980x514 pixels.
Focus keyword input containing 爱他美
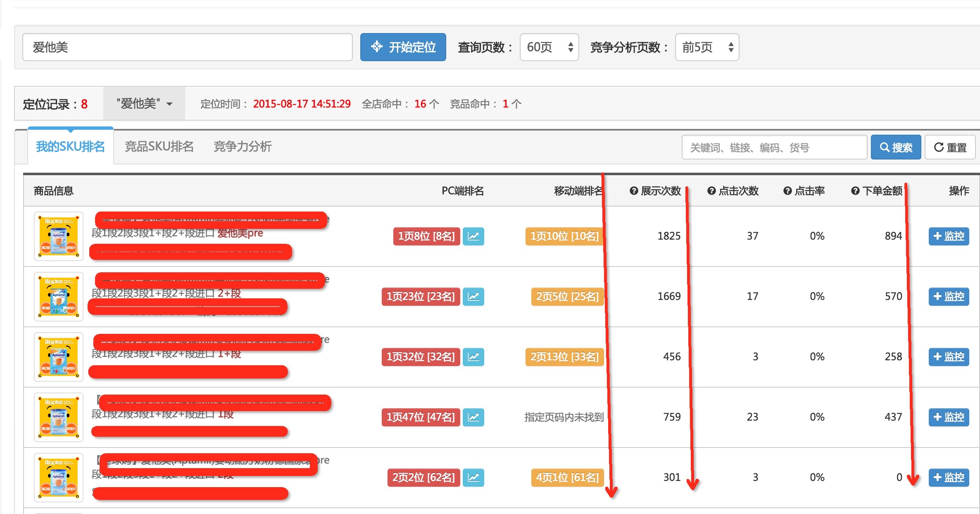coord(187,47)
